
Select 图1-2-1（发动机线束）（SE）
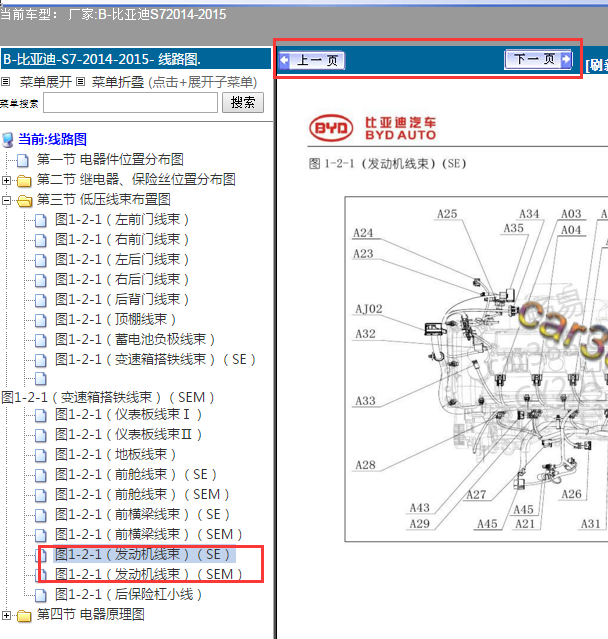144,555
